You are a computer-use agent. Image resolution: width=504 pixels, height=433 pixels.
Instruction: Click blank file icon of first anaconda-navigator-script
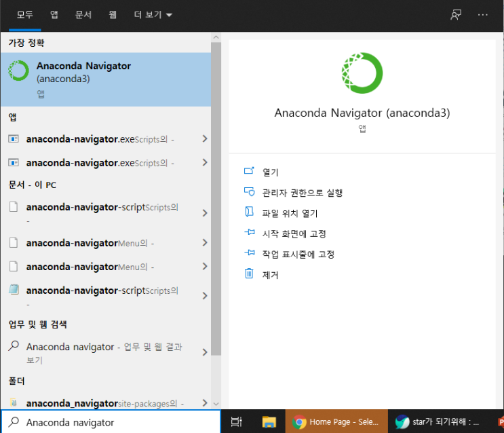14,206
